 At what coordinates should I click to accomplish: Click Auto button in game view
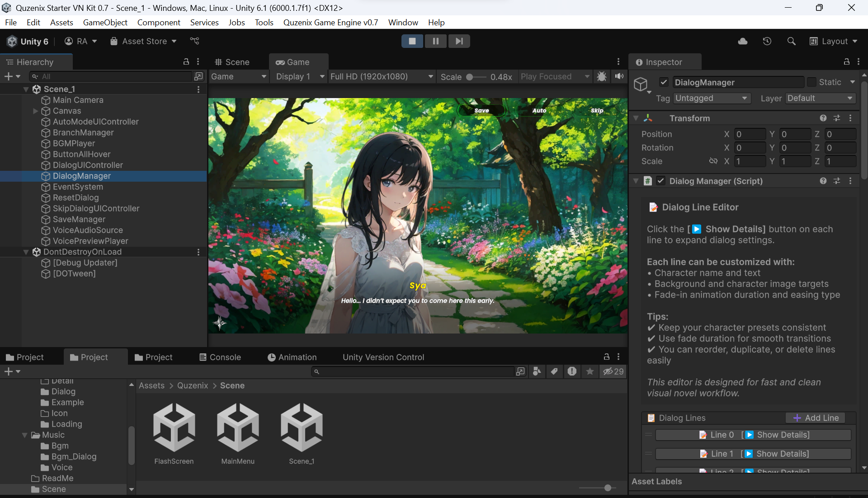click(x=539, y=110)
